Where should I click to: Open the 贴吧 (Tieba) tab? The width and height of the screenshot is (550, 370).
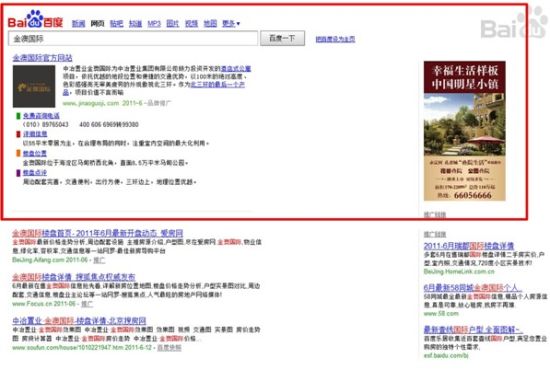click(x=116, y=23)
